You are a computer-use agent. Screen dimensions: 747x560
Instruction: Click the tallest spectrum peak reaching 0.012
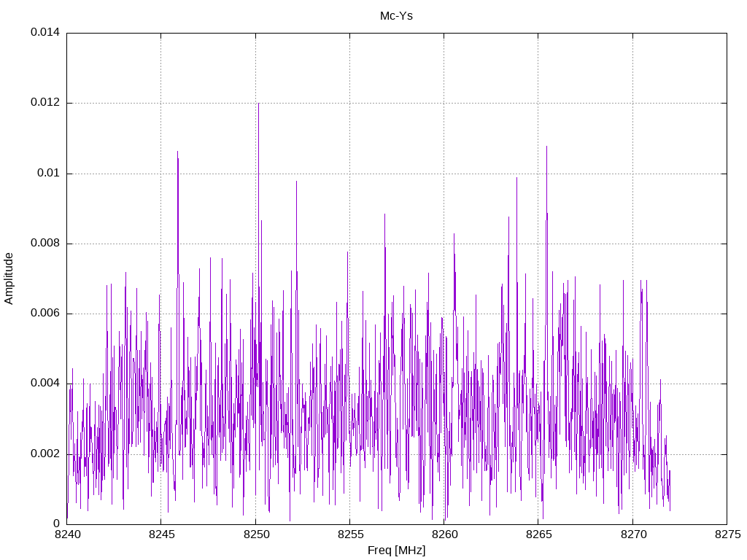tap(259, 104)
